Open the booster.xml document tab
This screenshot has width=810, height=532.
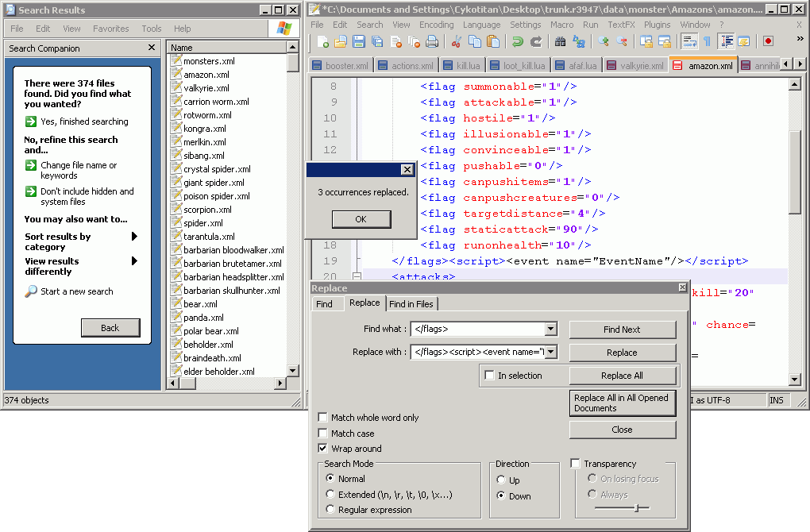[x=341, y=66]
